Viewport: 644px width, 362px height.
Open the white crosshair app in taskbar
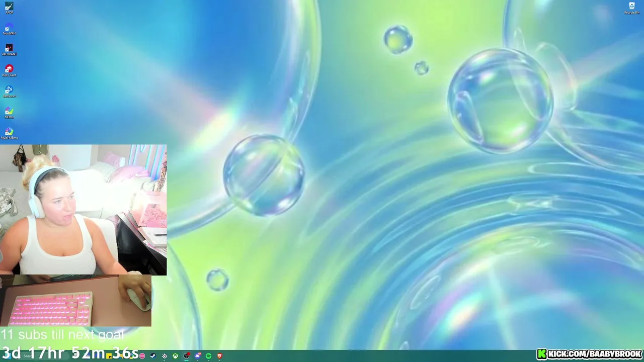pos(164,356)
